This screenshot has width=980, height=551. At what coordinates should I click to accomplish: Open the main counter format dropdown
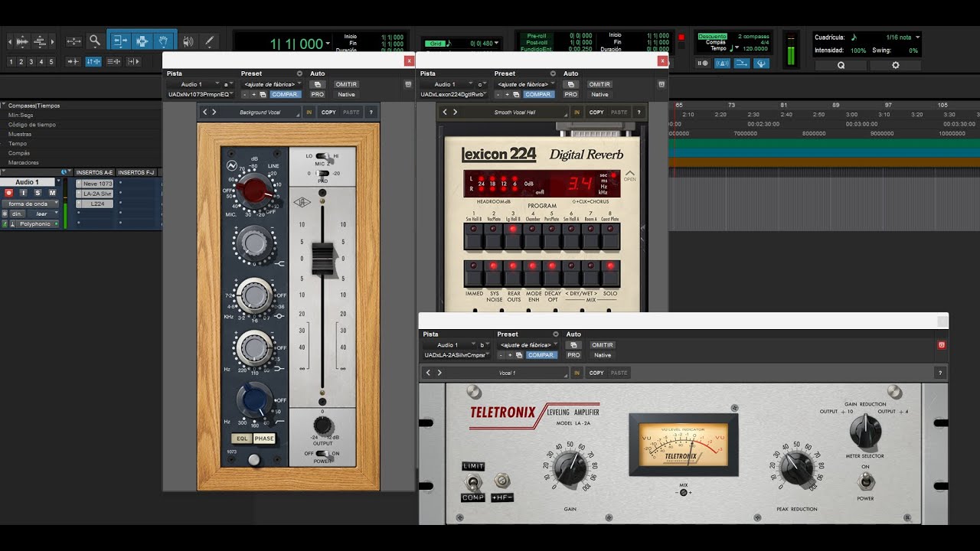tap(328, 44)
